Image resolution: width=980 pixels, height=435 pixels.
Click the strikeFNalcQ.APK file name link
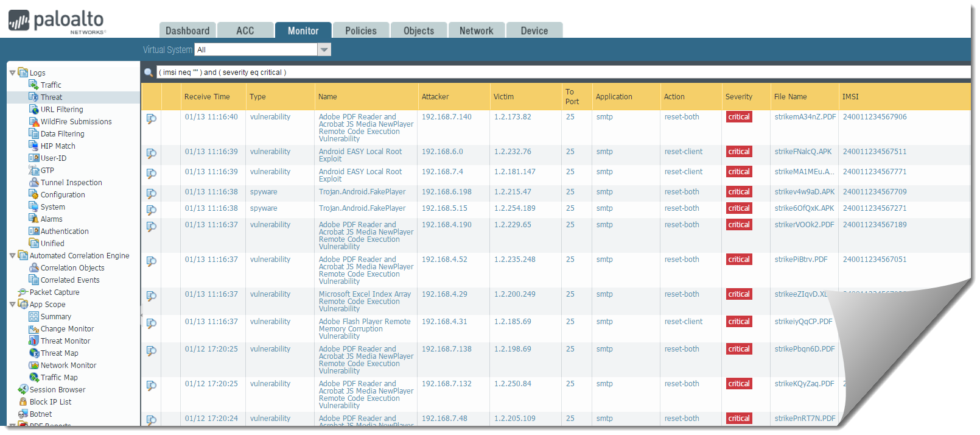(x=803, y=152)
